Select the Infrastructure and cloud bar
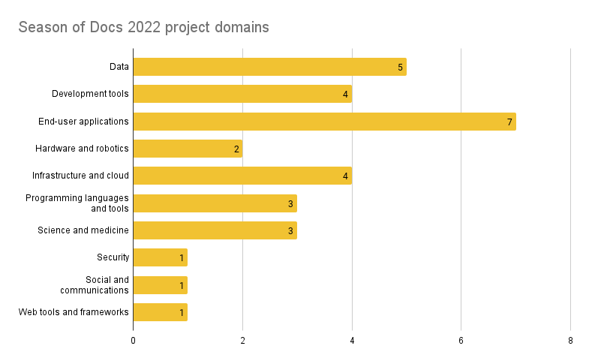Screen dimensions: 589x364 [x=242, y=176]
